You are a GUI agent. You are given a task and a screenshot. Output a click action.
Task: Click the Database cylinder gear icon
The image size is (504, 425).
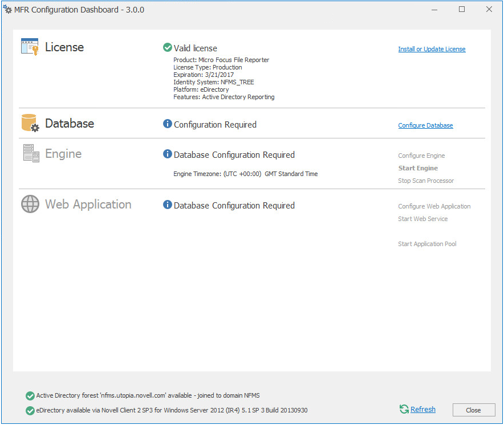[30, 123]
